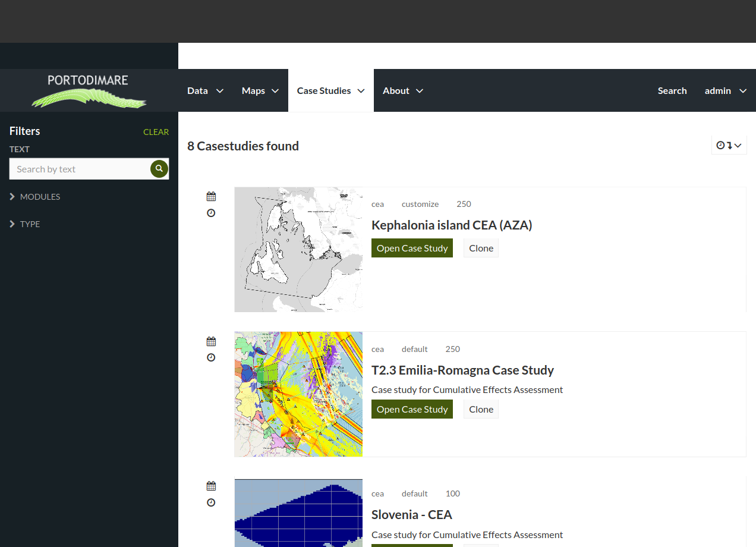Open the About menu
Screen dimensions: 756x547
click(x=403, y=90)
